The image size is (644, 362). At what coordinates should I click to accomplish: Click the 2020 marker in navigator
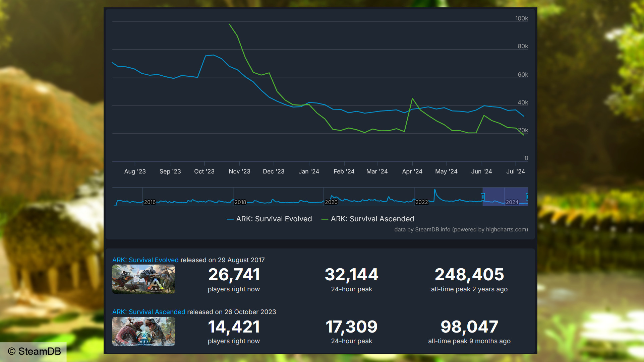[331, 202]
